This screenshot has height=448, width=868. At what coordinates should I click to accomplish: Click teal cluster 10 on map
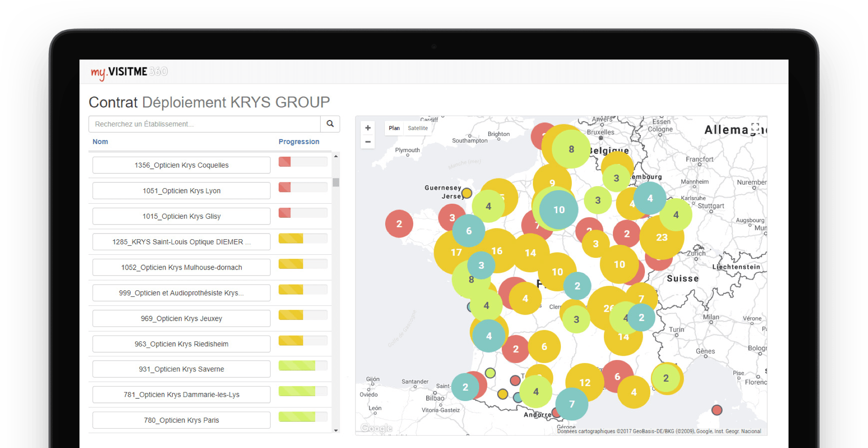pos(559,210)
